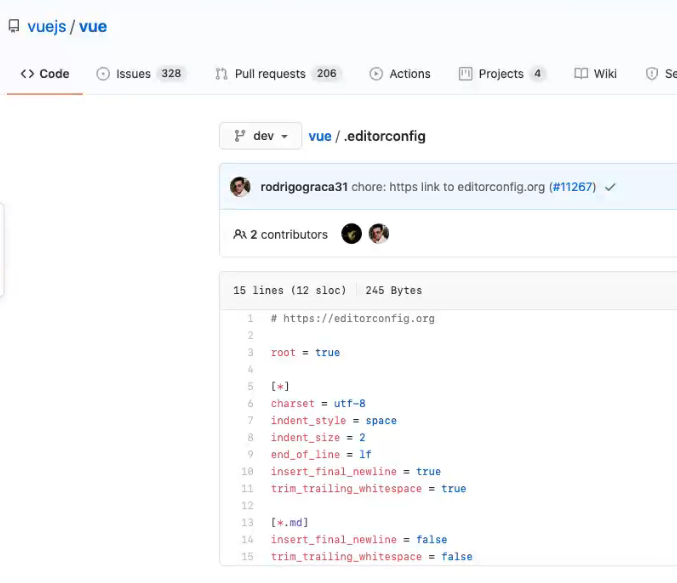Image resolution: width=677 pixels, height=583 pixels.
Task: Click the [*.md] section header line
Action: click(x=289, y=523)
